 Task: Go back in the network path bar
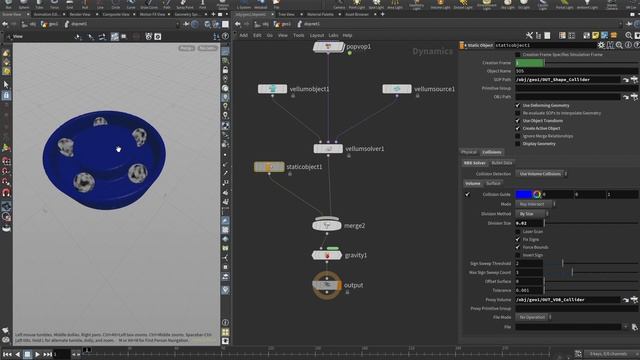(238, 24)
